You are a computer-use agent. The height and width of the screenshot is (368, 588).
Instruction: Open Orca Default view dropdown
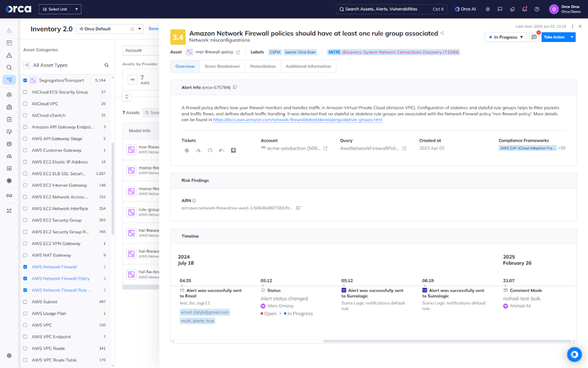(x=110, y=29)
